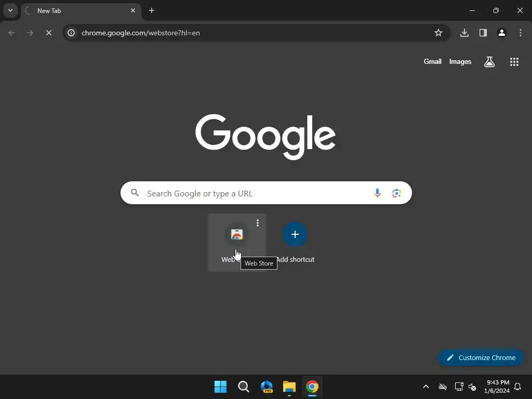Restore down the Chrome window
This screenshot has width=532, height=399.
(x=496, y=10)
